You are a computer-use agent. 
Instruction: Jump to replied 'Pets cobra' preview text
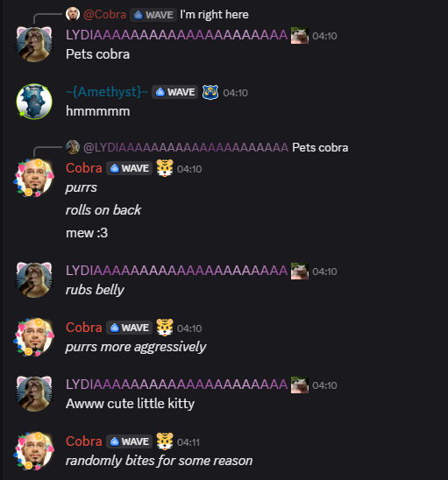click(320, 147)
